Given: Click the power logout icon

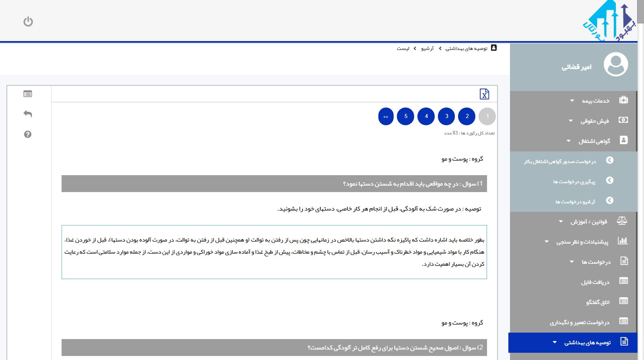Looking at the screenshot, I should tap(28, 21).
